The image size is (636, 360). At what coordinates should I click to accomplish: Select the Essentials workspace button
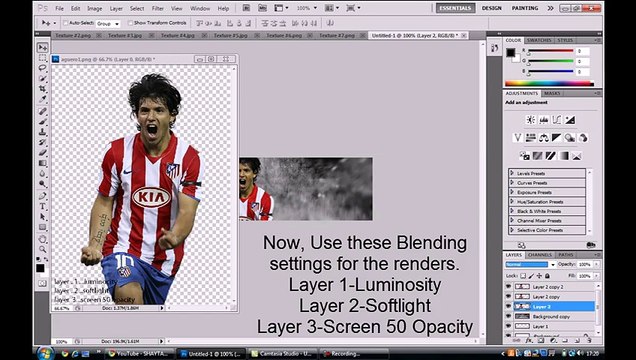pos(456,8)
